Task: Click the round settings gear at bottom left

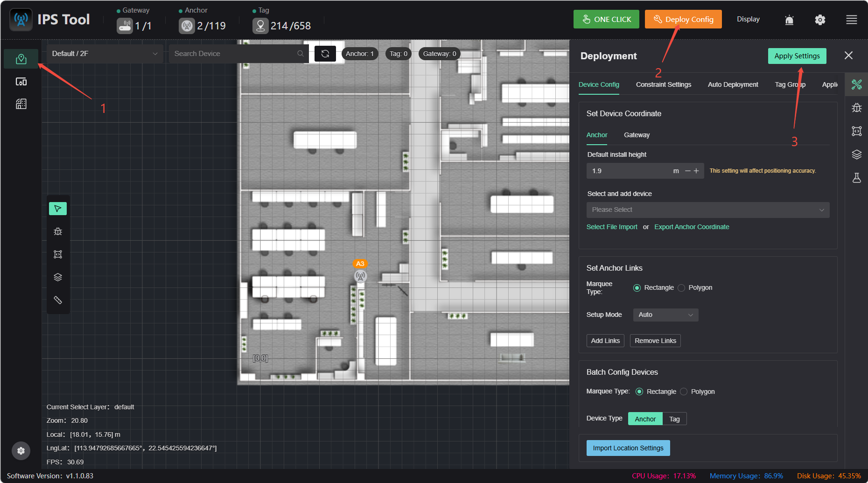Action: [x=21, y=451]
